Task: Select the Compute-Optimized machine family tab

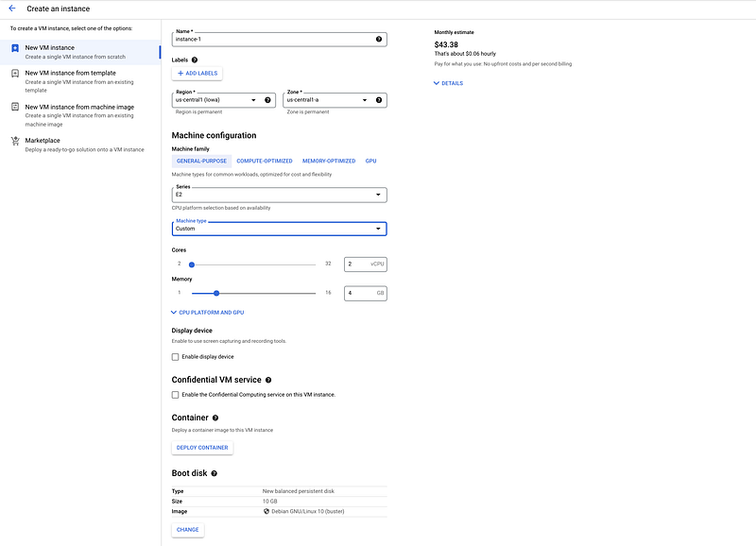Action: [265, 161]
